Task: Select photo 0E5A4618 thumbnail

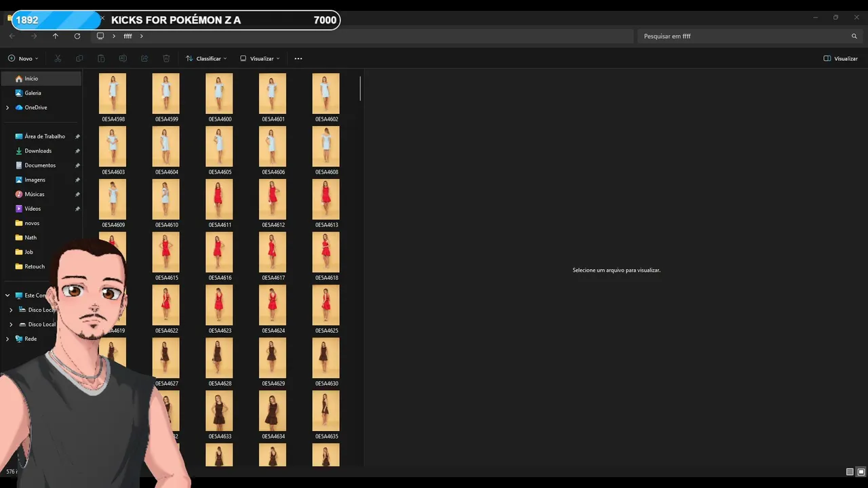Action: click(x=325, y=252)
